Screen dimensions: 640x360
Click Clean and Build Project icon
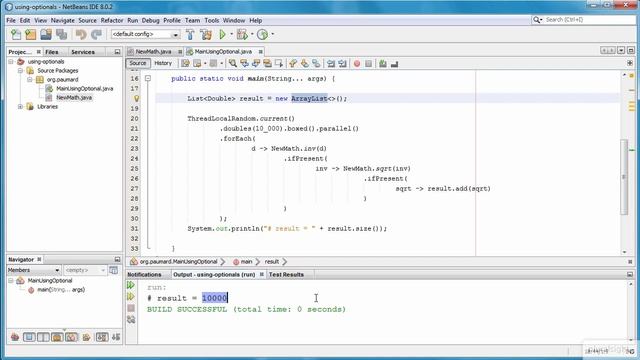pos(206,35)
